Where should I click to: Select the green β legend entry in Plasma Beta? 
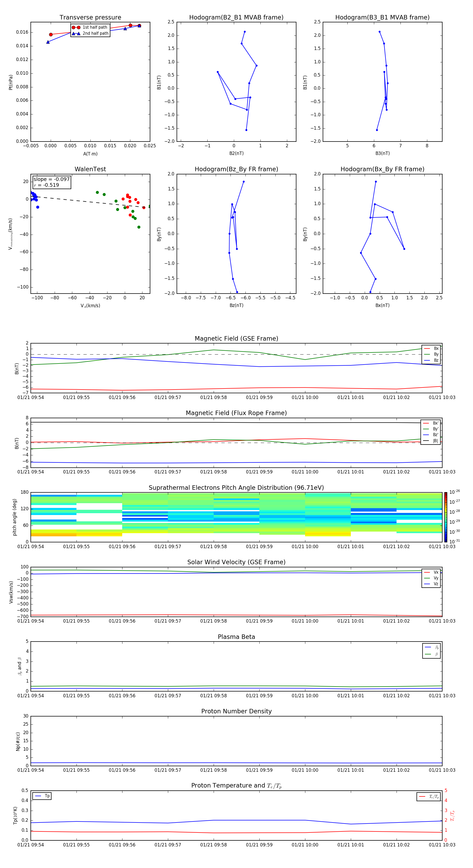(431, 654)
